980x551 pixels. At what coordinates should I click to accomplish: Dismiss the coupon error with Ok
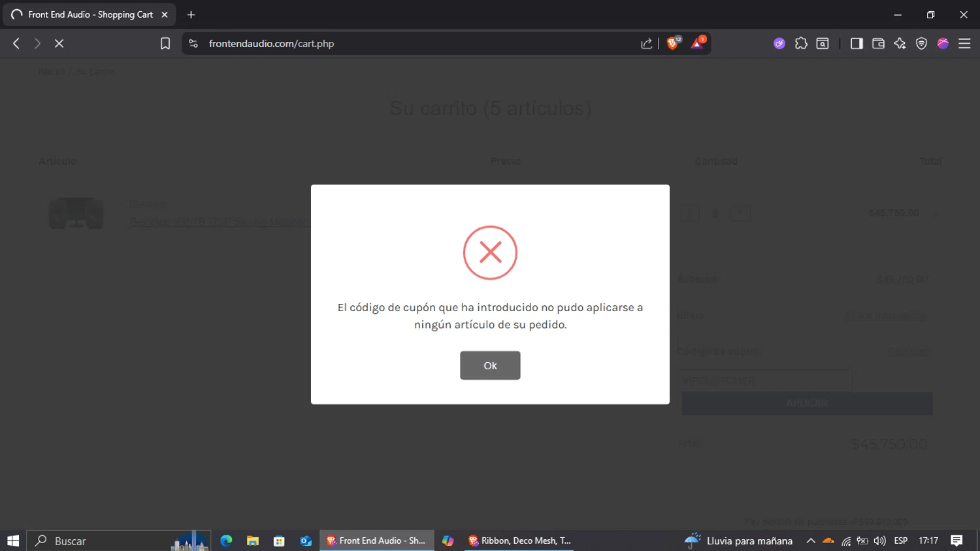pos(490,365)
